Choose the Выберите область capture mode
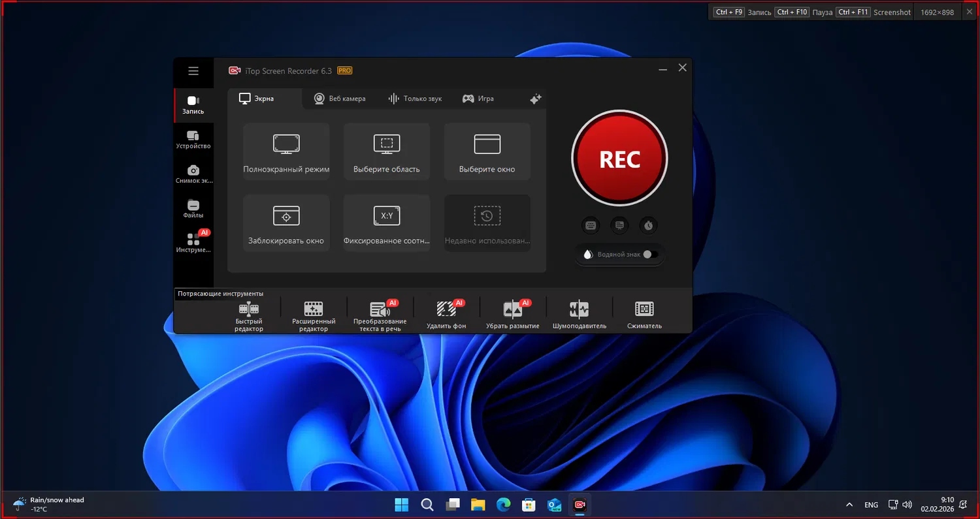 pyautogui.click(x=387, y=151)
